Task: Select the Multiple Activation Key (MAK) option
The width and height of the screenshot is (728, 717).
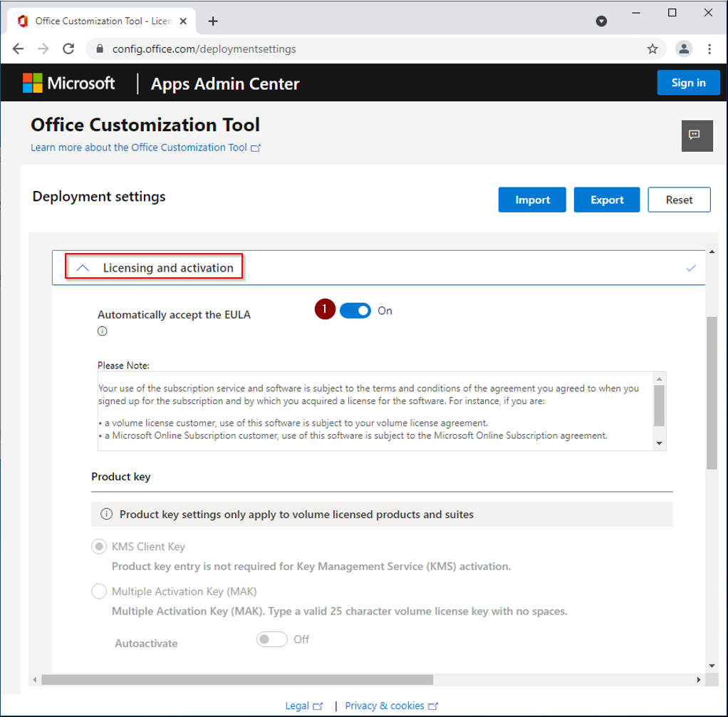Action: [99, 591]
